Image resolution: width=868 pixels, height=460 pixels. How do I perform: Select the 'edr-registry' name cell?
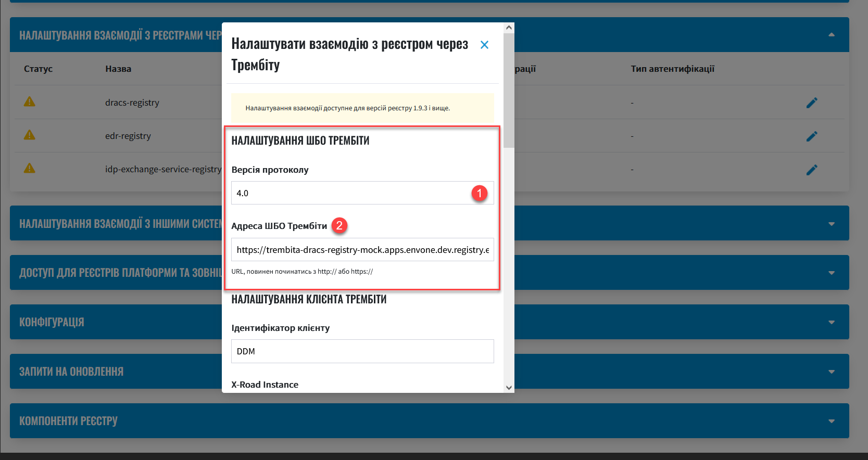tap(128, 136)
